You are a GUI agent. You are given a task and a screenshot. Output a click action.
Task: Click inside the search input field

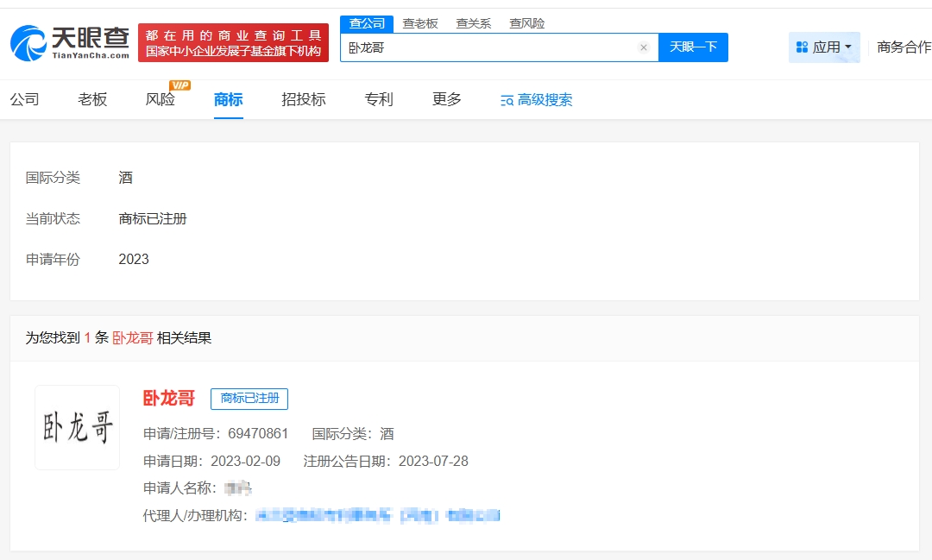(488, 47)
